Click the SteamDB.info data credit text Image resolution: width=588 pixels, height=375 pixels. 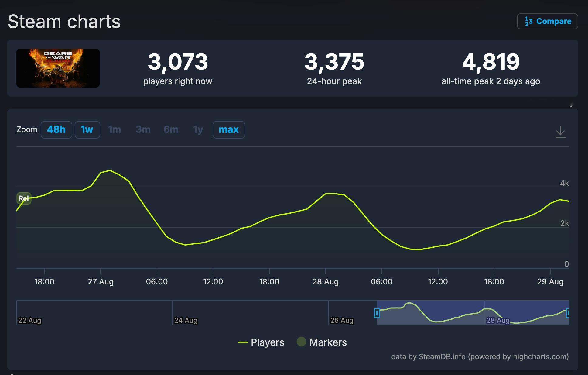pos(480,356)
